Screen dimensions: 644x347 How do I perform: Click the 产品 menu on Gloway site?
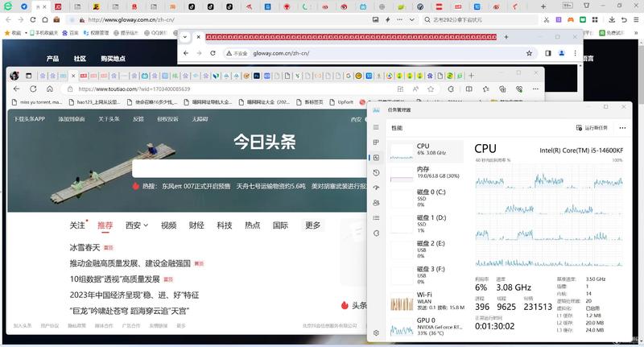tap(52, 59)
